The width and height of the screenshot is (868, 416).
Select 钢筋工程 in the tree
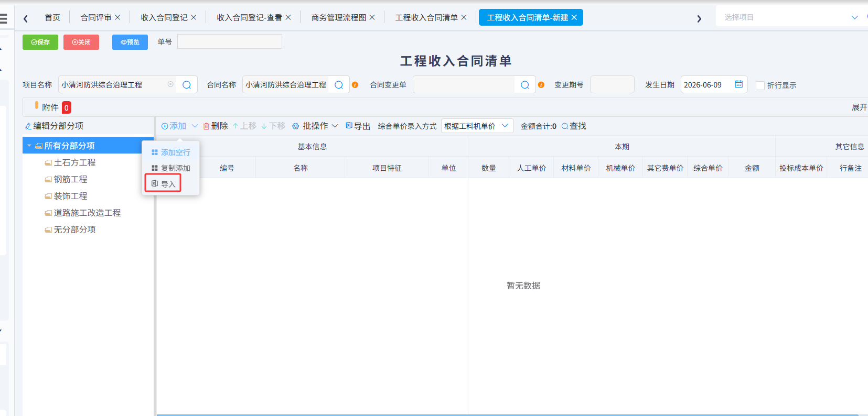pos(70,179)
